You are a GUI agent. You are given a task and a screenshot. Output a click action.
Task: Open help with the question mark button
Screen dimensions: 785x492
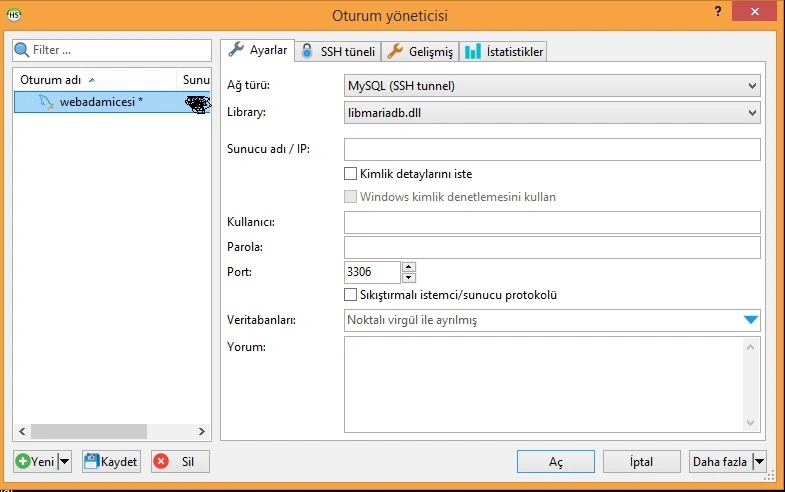[718, 12]
